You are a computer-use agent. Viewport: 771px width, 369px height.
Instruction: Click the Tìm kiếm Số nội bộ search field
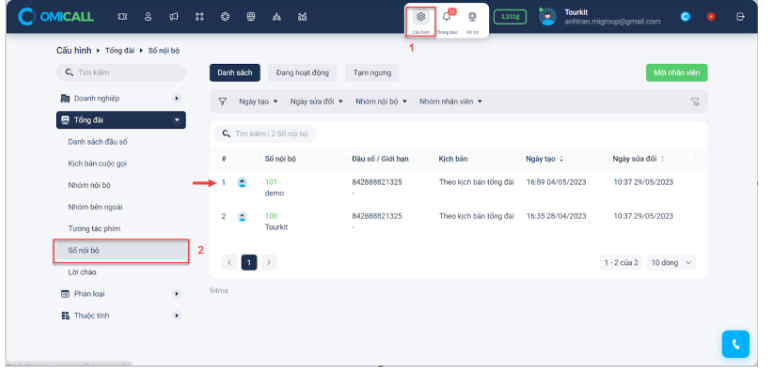pyautogui.click(x=265, y=134)
